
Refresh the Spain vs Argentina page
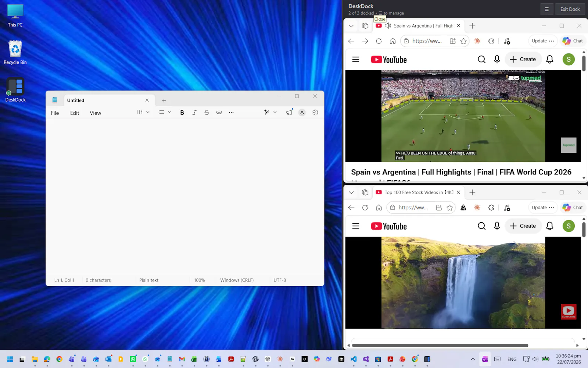click(379, 41)
